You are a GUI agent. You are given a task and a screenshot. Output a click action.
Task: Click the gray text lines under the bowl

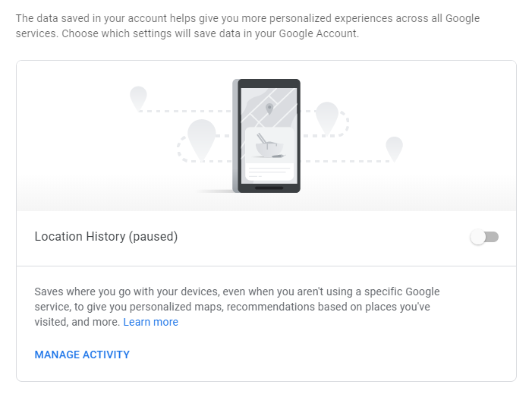click(x=269, y=172)
